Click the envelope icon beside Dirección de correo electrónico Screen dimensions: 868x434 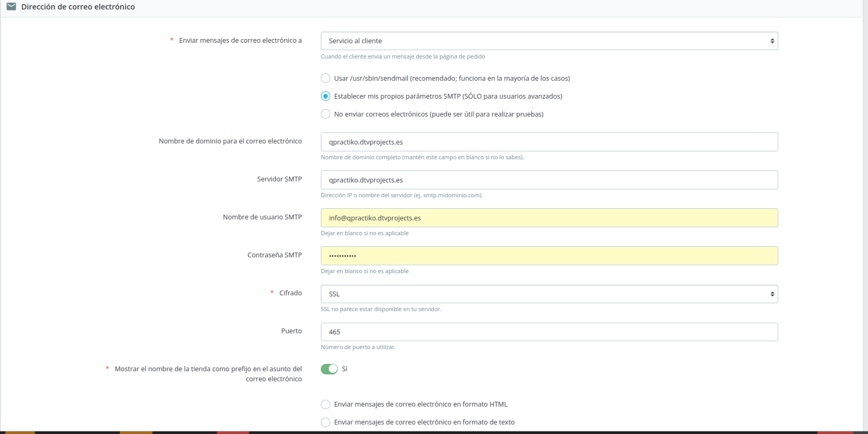click(11, 7)
